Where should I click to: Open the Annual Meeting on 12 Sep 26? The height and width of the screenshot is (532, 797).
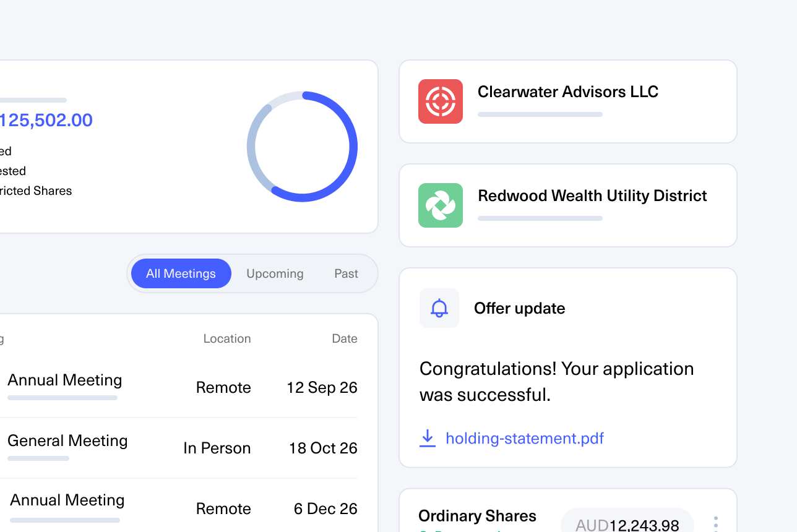tap(179, 387)
